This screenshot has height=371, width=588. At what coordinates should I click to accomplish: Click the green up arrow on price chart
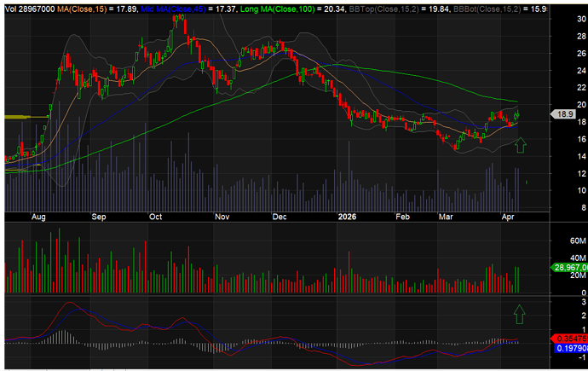pyautogui.click(x=522, y=146)
